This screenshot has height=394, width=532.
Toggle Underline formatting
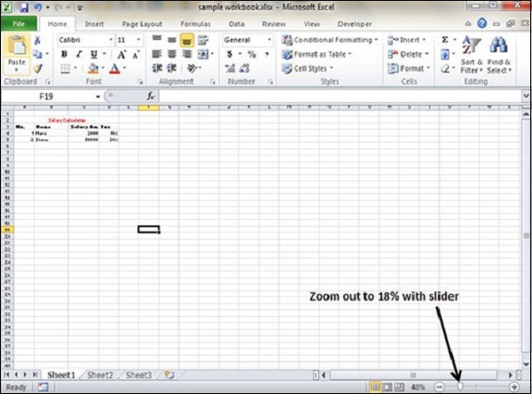[94, 54]
